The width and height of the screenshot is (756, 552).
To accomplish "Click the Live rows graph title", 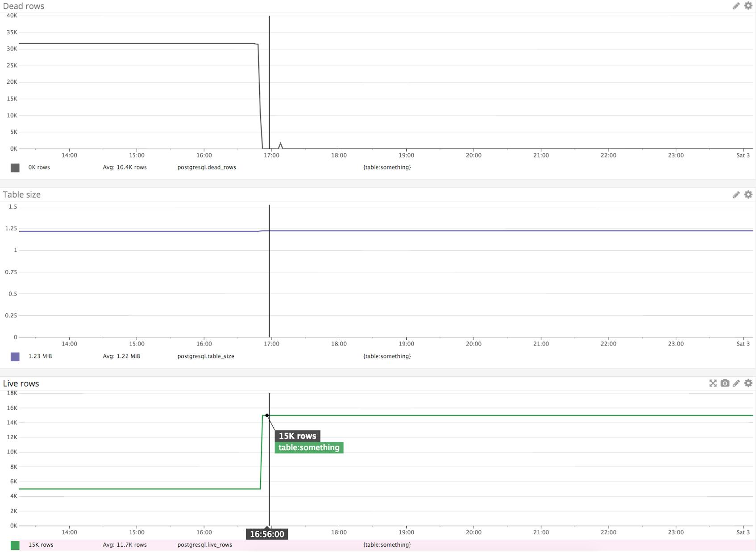I will point(21,384).
